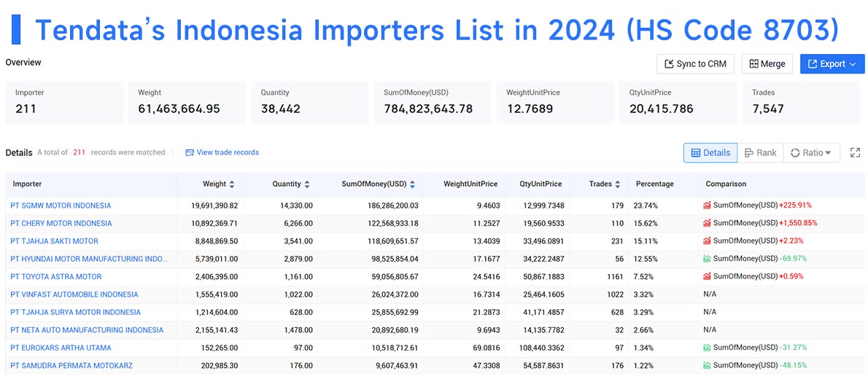Click the Sync to CRM icon

point(669,63)
